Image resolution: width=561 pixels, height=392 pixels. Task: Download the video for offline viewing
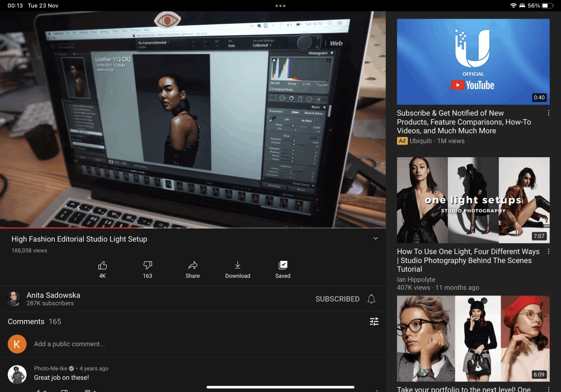pos(238,265)
